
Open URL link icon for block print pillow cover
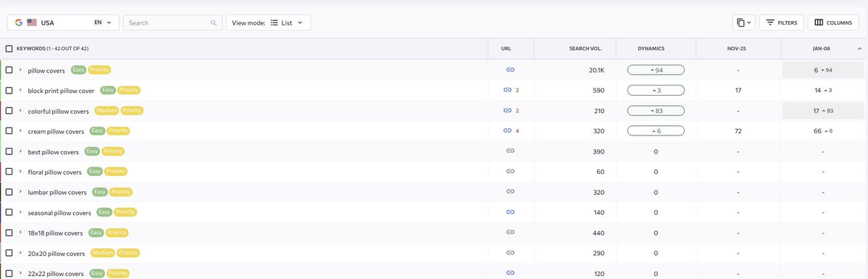tap(507, 90)
